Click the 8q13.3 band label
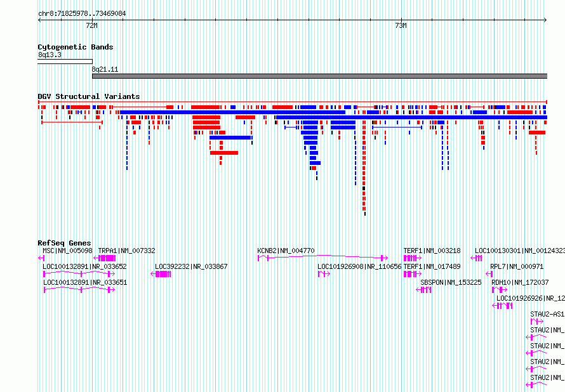565x392 pixels. coord(50,55)
